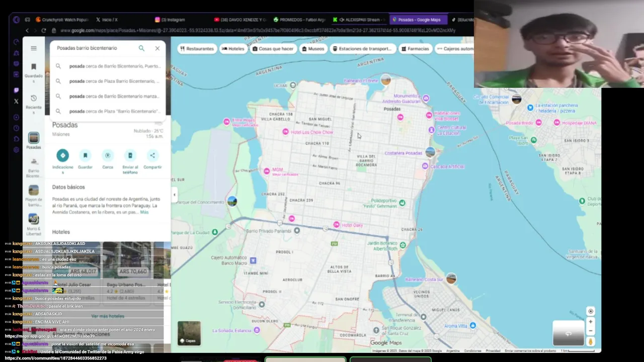
Task: Select the Cajeros automáticos chip
Action: point(454,49)
